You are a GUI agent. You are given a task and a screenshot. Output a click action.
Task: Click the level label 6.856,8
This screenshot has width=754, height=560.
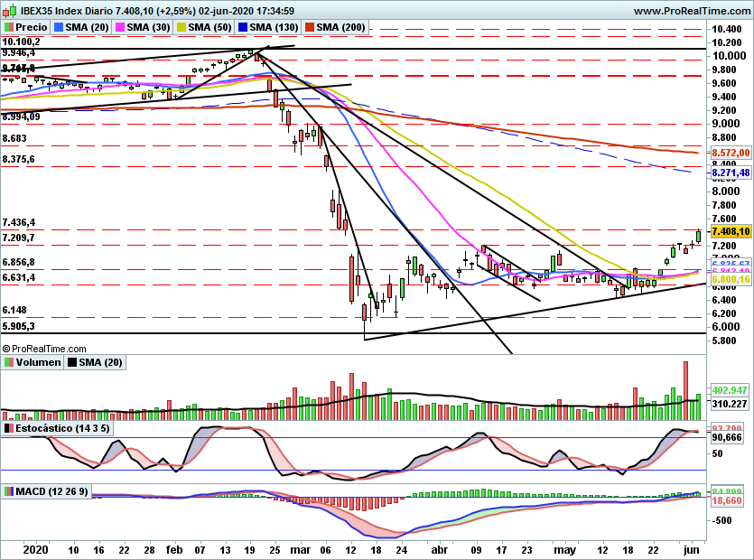coord(19,262)
